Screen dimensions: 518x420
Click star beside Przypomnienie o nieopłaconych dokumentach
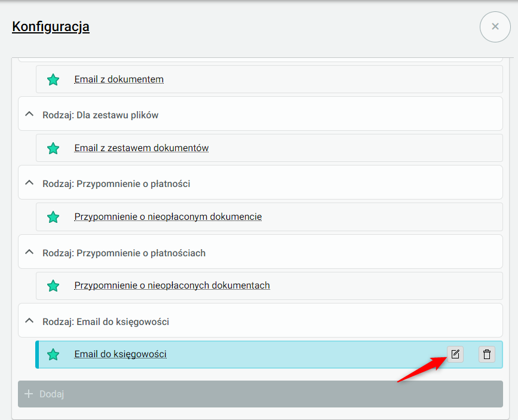[53, 286]
